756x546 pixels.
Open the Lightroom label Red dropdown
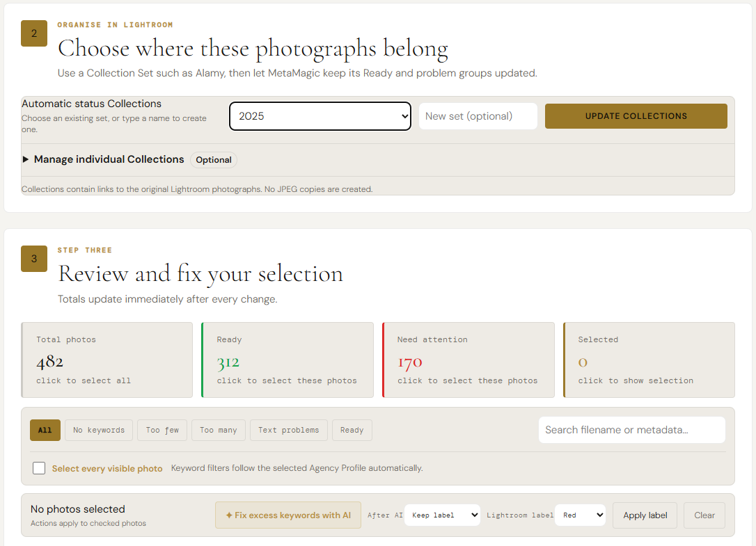(580, 515)
